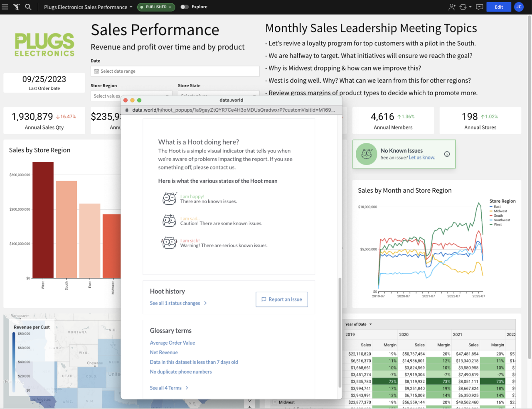Open Average Order Value glossary term
The image size is (532, 409).
(x=172, y=343)
